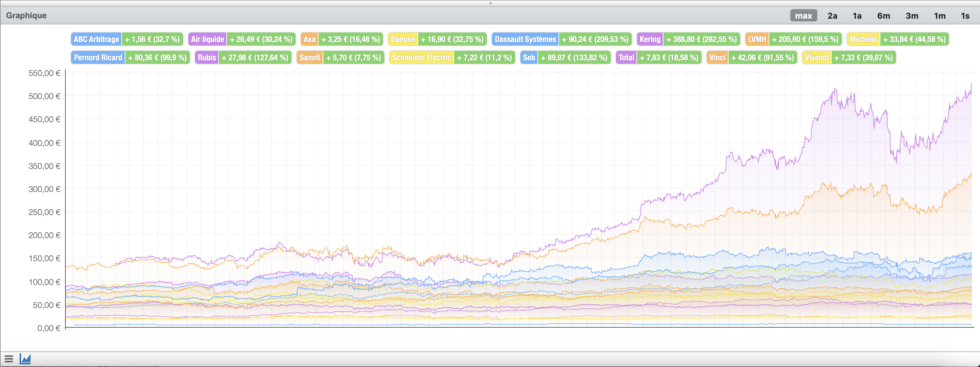Toggle the Schneider Electric series tag
Image resolution: width=980 pixels, height=367 pixels.
click(421, 57)
